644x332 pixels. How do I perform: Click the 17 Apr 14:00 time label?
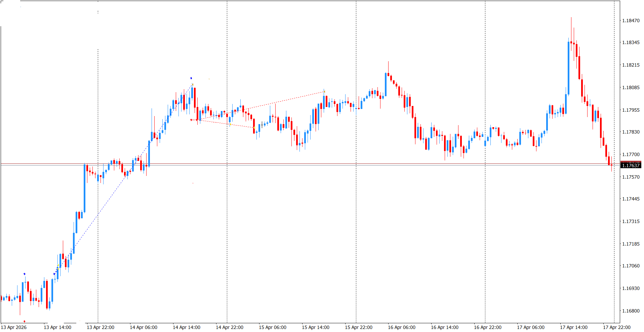pyautogui.click(x=573, y=327)
